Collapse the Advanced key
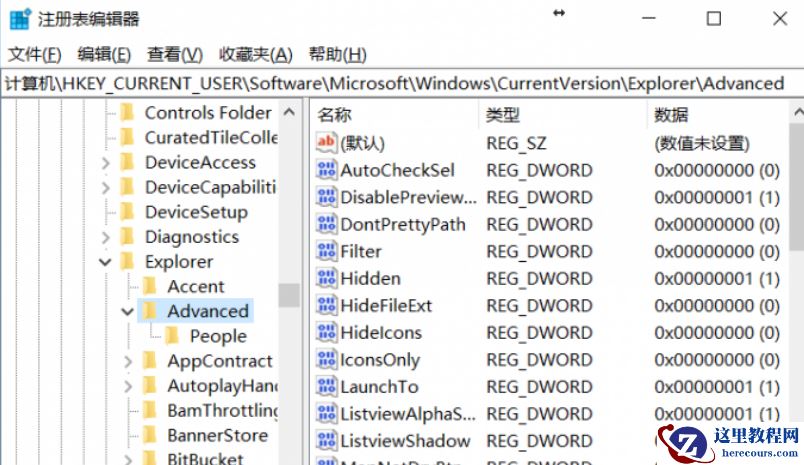Screen dimensions: 804x465 [128, 311]
